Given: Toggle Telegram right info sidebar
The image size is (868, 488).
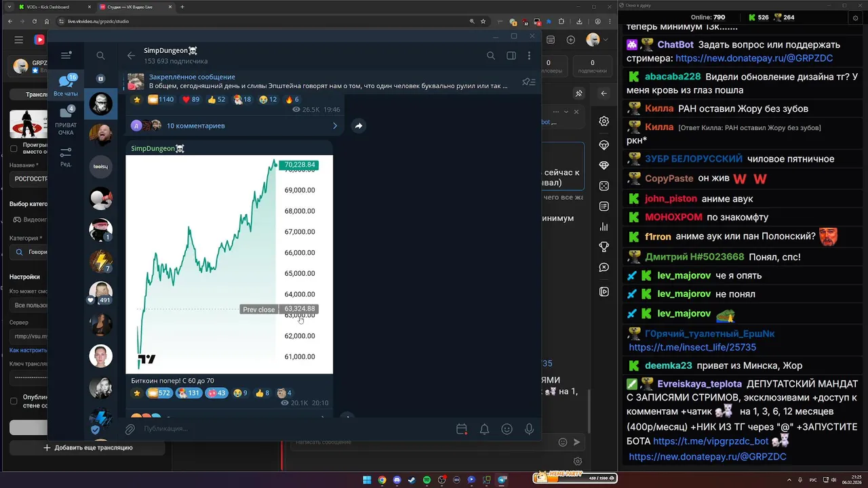Looking at the screenshot, I should [511, 56].
